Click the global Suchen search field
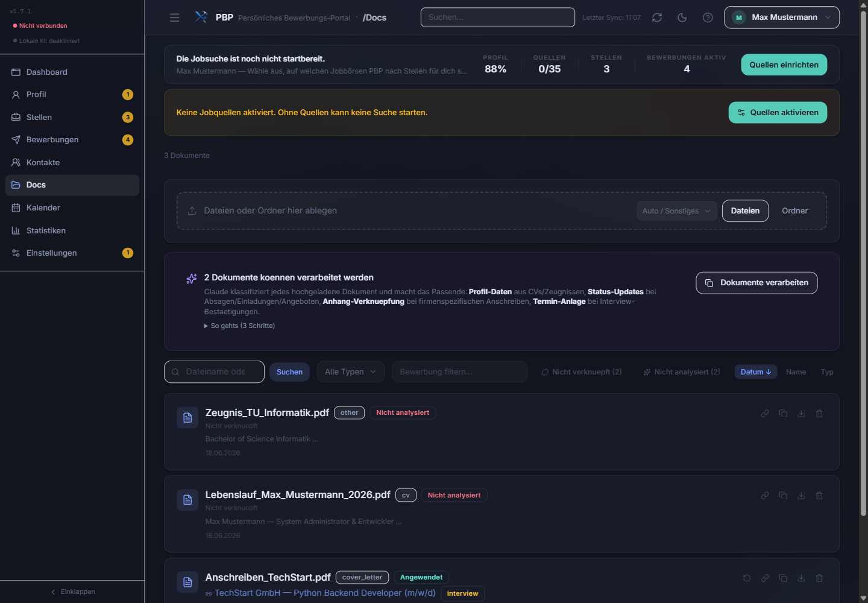This screenshot has height=603, width=868. (498, 17)
